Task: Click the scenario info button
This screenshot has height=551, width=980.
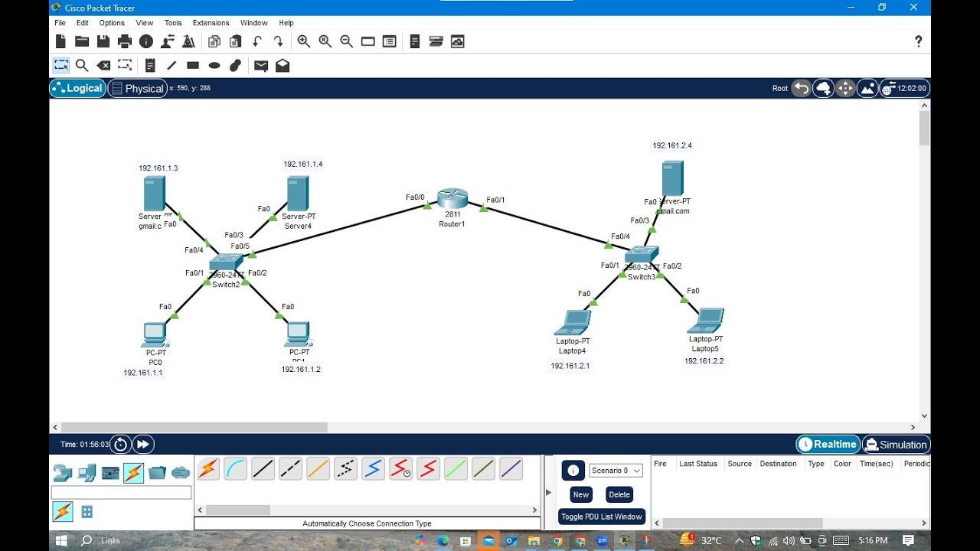Action: [573, 471]
